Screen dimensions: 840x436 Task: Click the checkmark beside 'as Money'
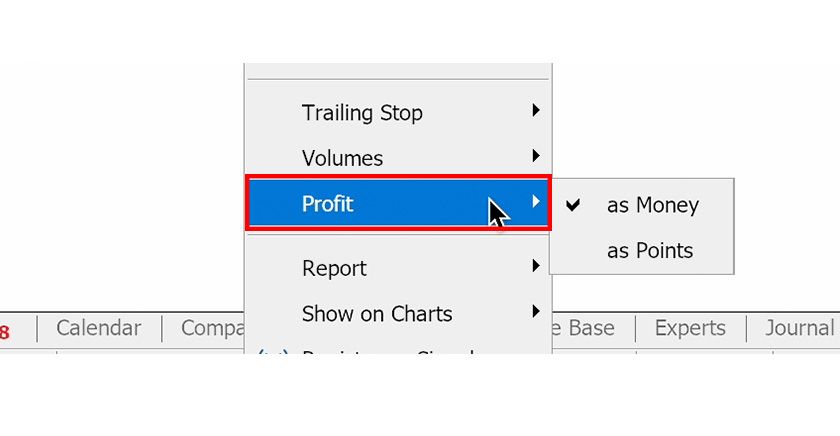573,205
